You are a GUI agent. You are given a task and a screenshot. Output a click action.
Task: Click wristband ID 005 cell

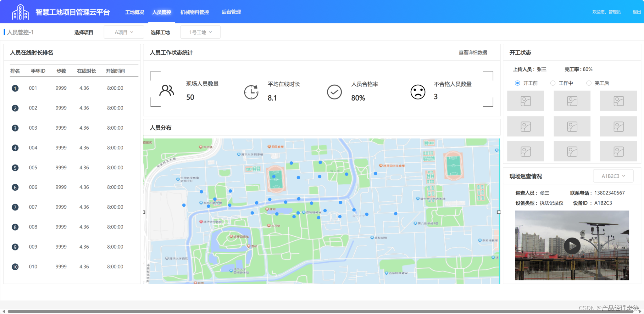click(33, 168)
